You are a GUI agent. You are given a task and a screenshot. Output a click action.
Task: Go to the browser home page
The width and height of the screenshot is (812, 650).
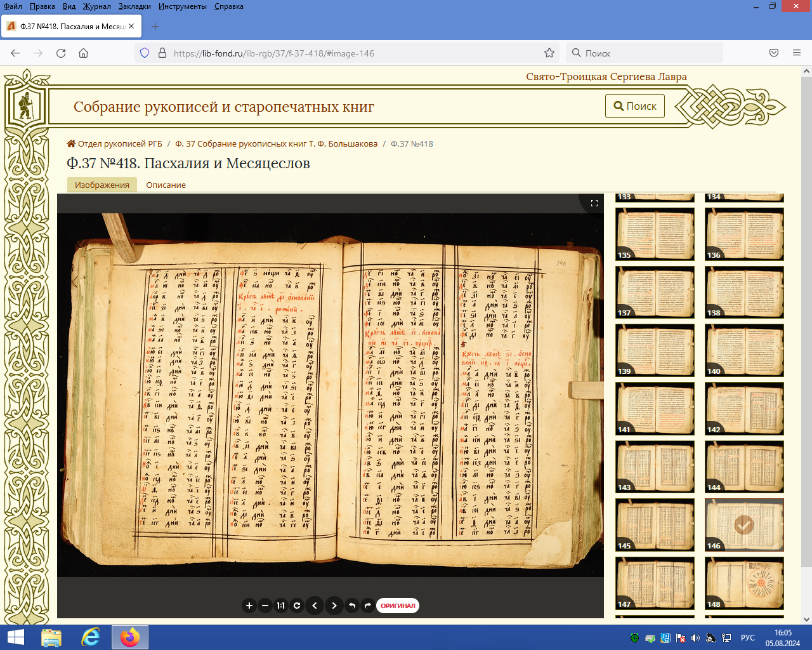tap(83, 53)
